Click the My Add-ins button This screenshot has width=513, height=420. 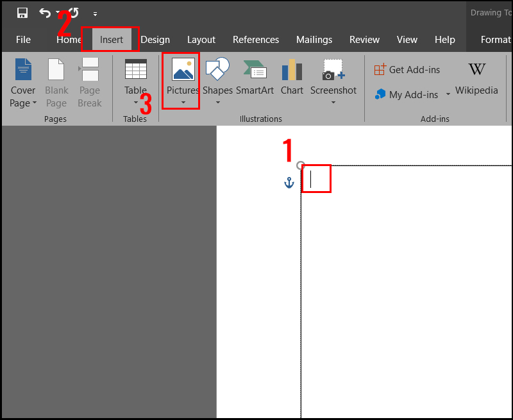406,94
